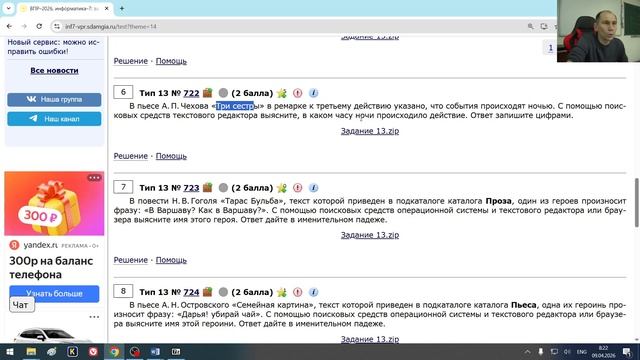Open task number 724 link
This screenshot has height=360, width=640.
pyautogui.click(x=191, y=292)
